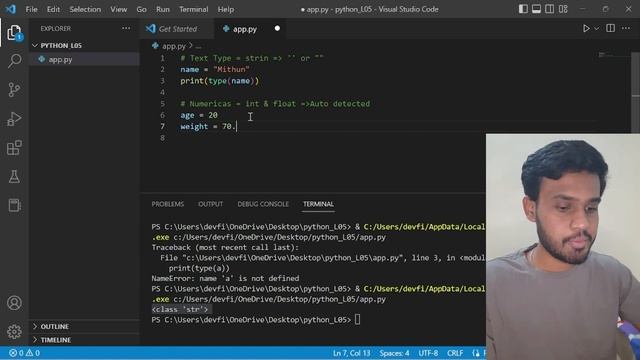Open the File menu
This screenshot has width=640, height=360.
click(x=31, y=9)
